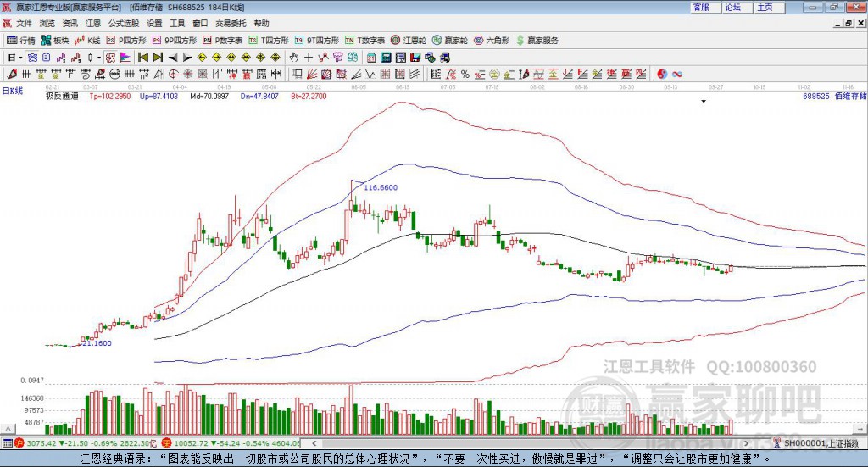Select the Gann fan lines icon
This screenshot has height=467, width=868.
(312, 74)
